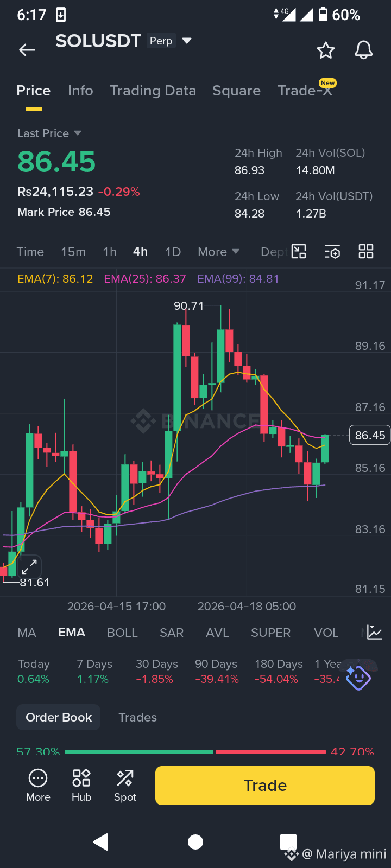Tap the 90.71 high marker on chart
The height and width of the screenshot is (868, 391).
point(188,306)
